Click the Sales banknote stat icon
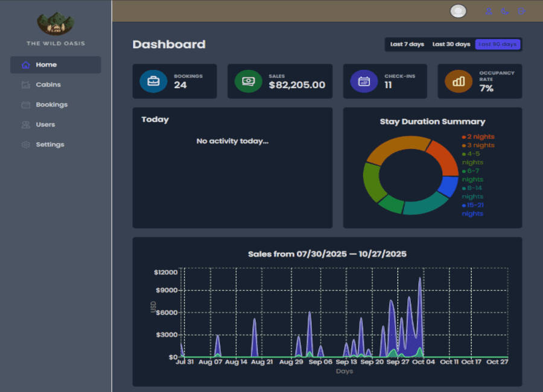 click(x=248, y=81)
